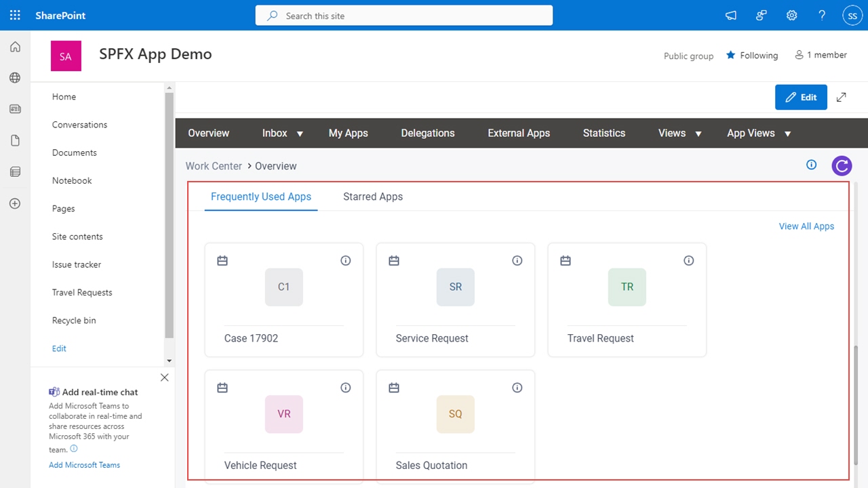
Task: Open Site contents in left navigation
Action: coord(77,237)
